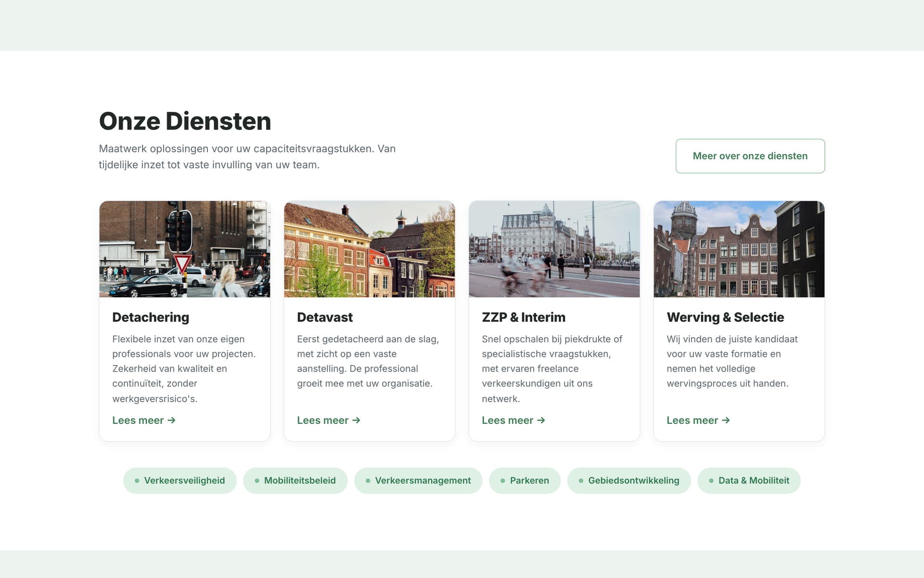Click the ZZP & Interim cyclists photo
This screenshot has width=924, height=578.
pyautogui.click(x=554, y=249)
